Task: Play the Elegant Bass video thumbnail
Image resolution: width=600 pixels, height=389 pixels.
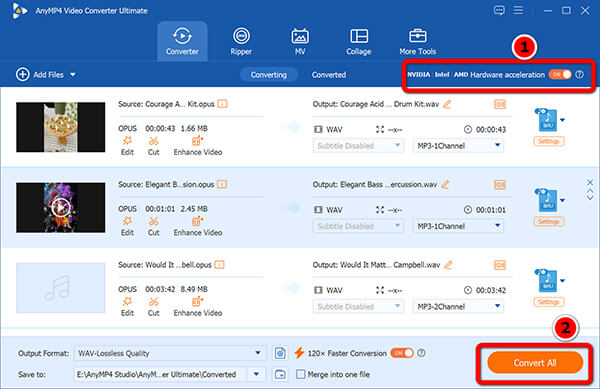Action: click(60, 207)
